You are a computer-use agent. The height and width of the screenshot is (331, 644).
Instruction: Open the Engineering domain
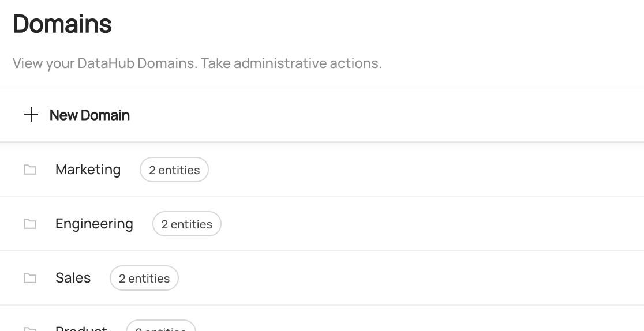pos(94,224)
